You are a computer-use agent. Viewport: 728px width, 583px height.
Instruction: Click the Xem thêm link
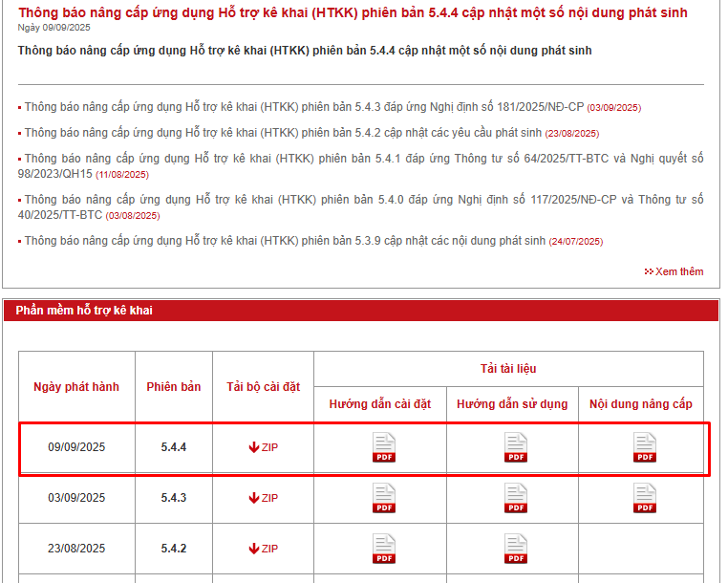[674, 271]
